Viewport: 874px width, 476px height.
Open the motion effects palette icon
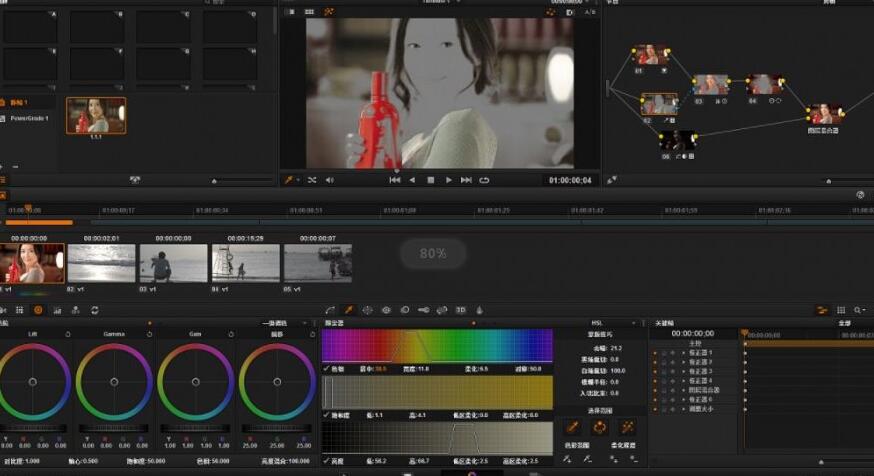(95, 310)
